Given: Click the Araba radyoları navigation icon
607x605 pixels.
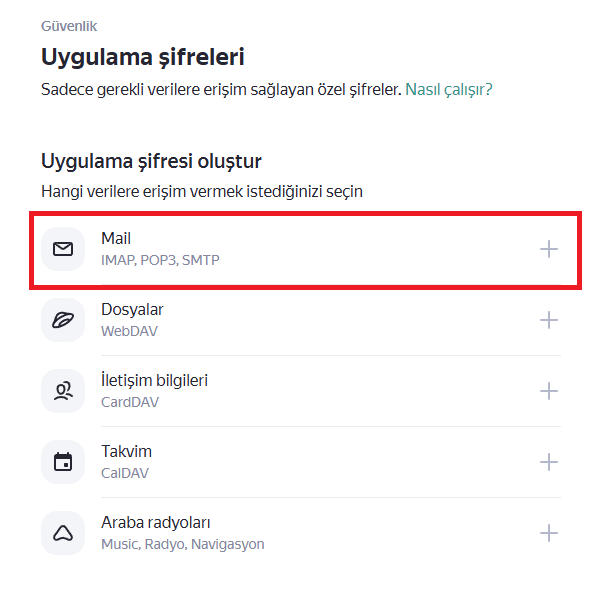Looking at the screenshot, I should (63, 533).
